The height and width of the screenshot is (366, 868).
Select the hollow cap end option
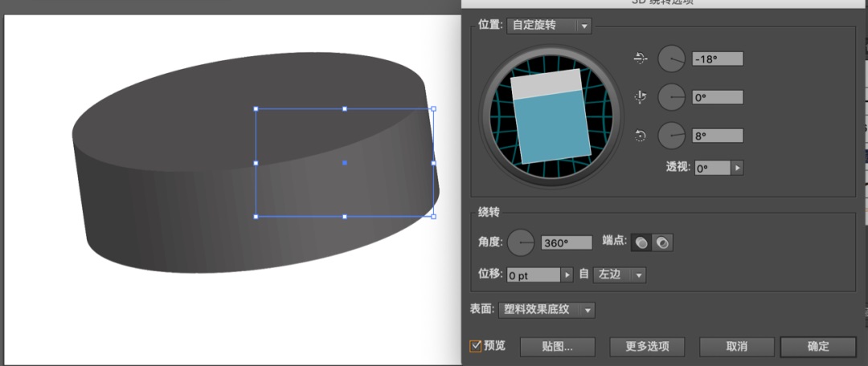[662, 242]
